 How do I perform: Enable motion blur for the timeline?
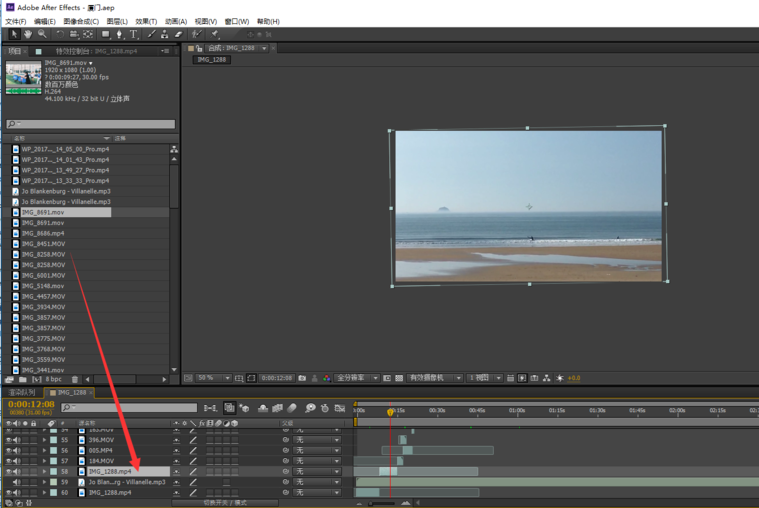292,408
